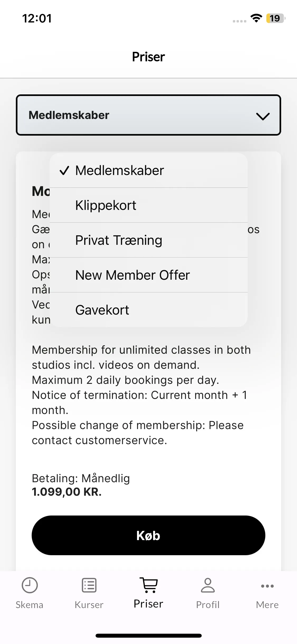
Task: Open the Kurser list icon
Action: 89,585
